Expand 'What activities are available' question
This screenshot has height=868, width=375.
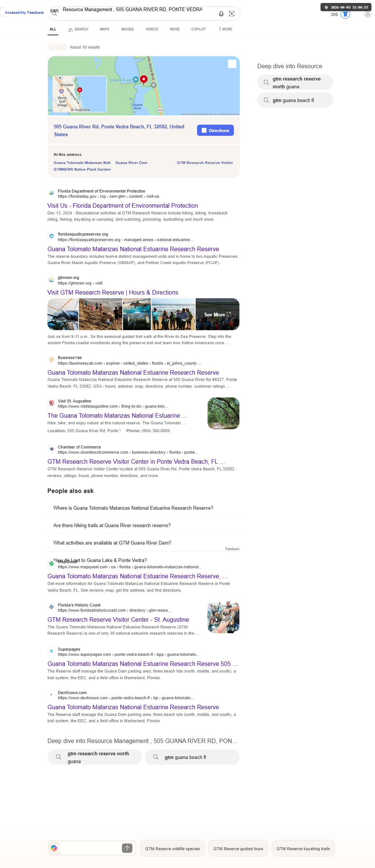143,543
